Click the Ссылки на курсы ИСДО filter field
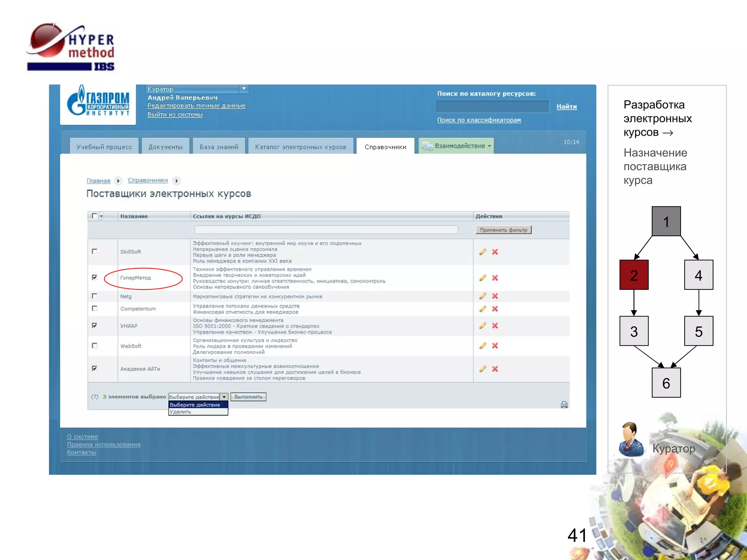This screenshot has width=747, height=560. 326,230
